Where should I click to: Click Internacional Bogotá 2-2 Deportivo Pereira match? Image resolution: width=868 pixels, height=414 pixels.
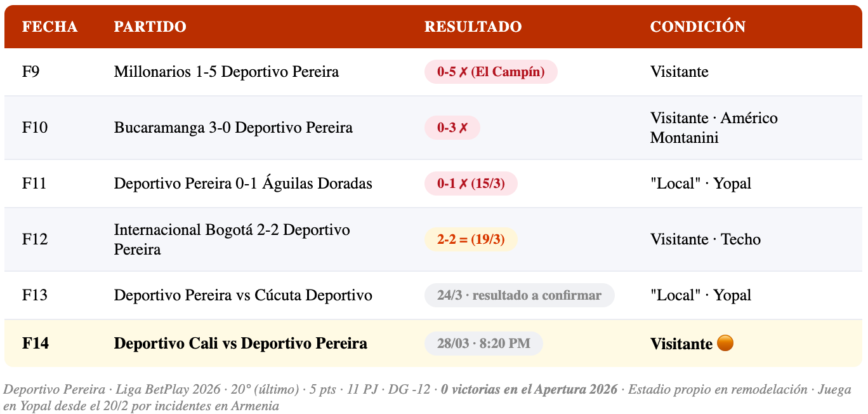point(232,239)
